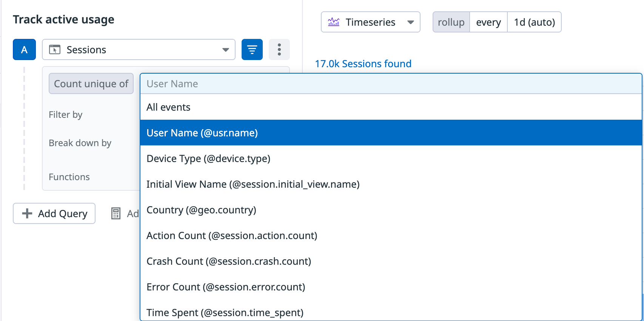This screenshot has height=321, width=644.
Task: Click the plus icon in Add Query
Action: [27, 213]
